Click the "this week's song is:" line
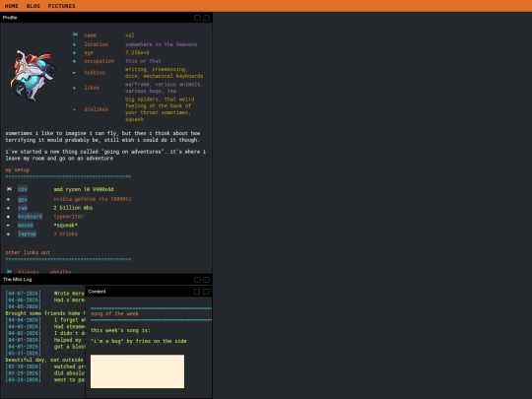532x399 pixels. [x=120, y=330]
